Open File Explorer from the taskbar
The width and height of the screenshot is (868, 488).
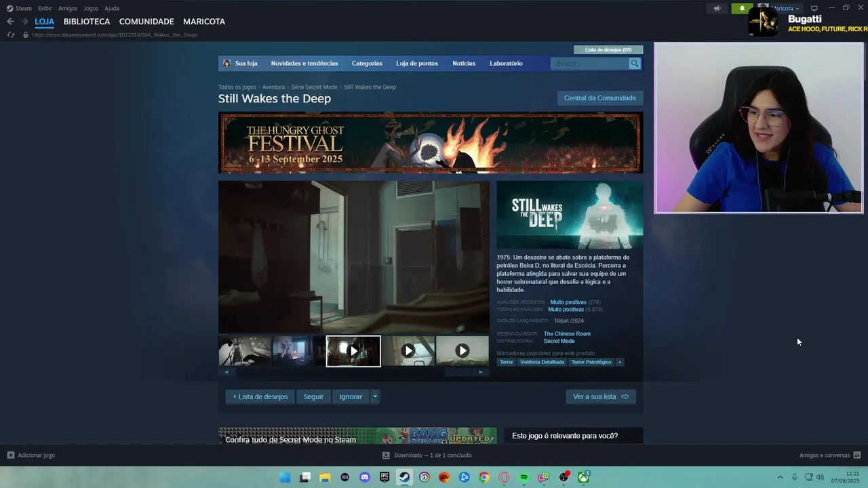pyautogui.click(x=325, y=477)
